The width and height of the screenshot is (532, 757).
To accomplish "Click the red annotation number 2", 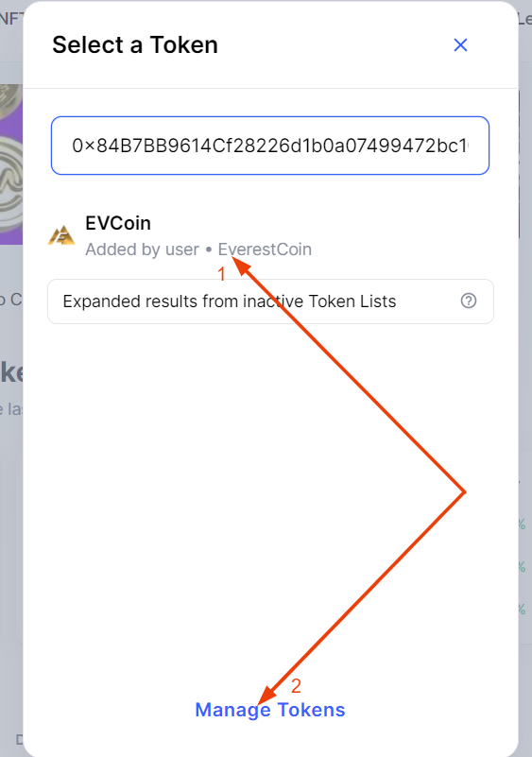I will (296, 686).
